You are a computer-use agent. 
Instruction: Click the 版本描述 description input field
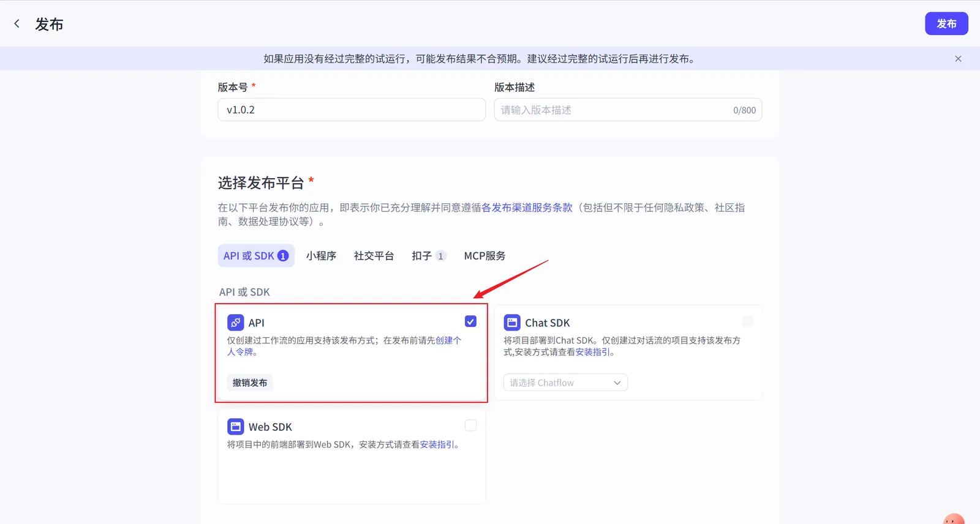(628, 110)
